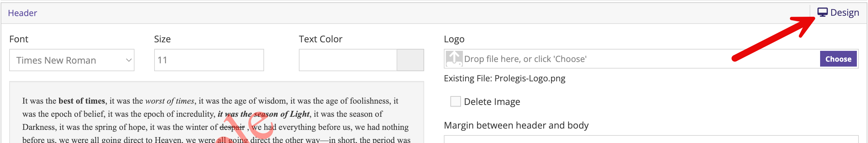Screen dimensions: 868x143
Task: Tick the Delete Image checkbox
Action: click(x=455, y=101)
